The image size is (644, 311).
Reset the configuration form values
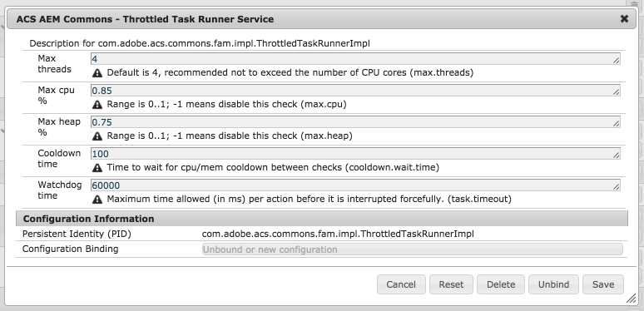[x=451, y=284]
